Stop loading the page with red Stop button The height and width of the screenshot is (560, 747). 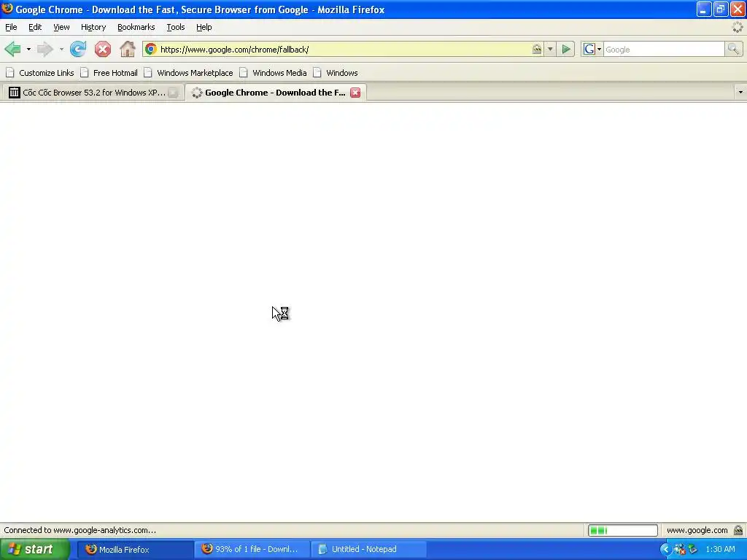click(x=102, y=49)
